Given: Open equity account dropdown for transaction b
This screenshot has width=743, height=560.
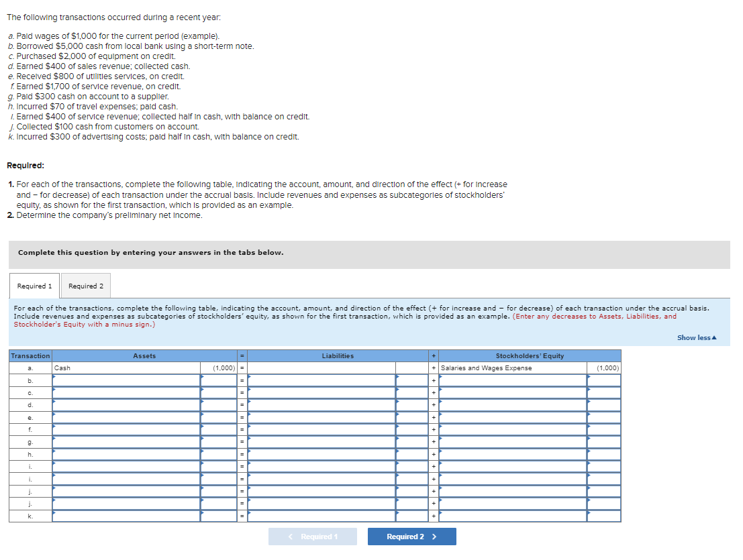Looking at the screenshot, I should point(513,380).
